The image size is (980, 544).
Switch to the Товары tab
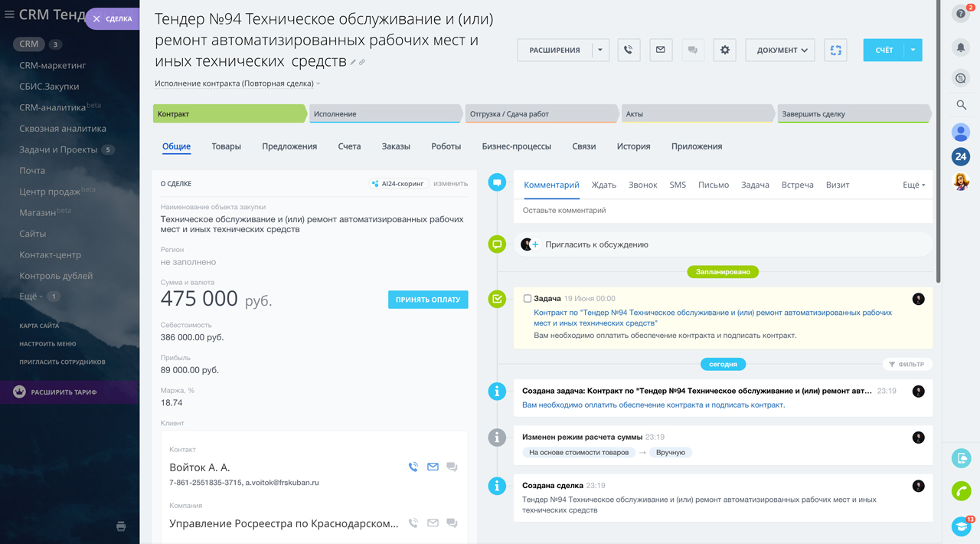pos(226,146)
